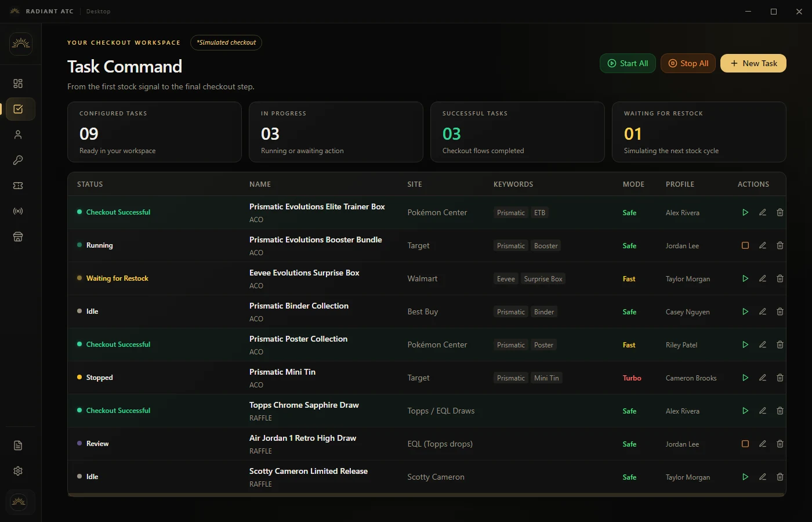Viewport: 812px width, 522px height.
Task: Click the ETB keyword tag
Action: [540, 213]
